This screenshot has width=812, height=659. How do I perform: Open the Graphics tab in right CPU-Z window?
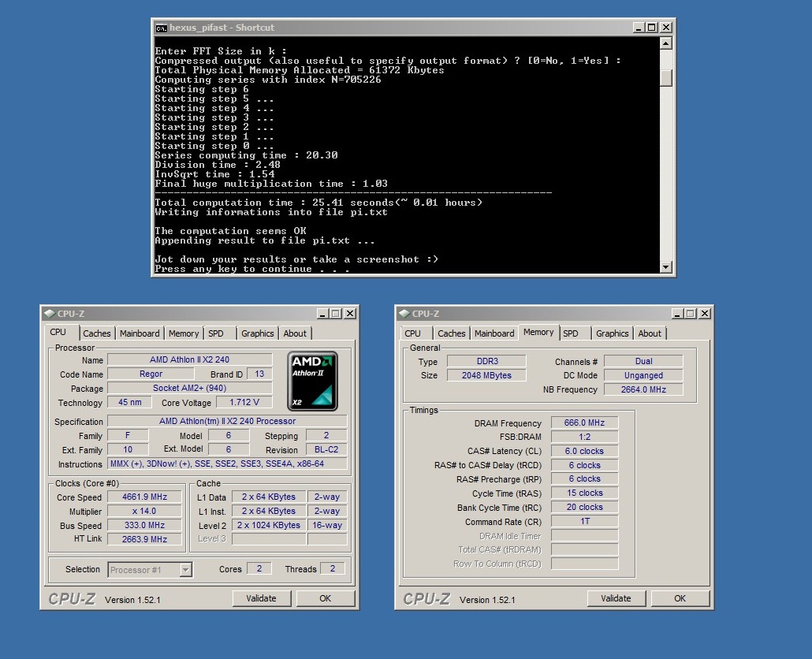pos(612,333)
